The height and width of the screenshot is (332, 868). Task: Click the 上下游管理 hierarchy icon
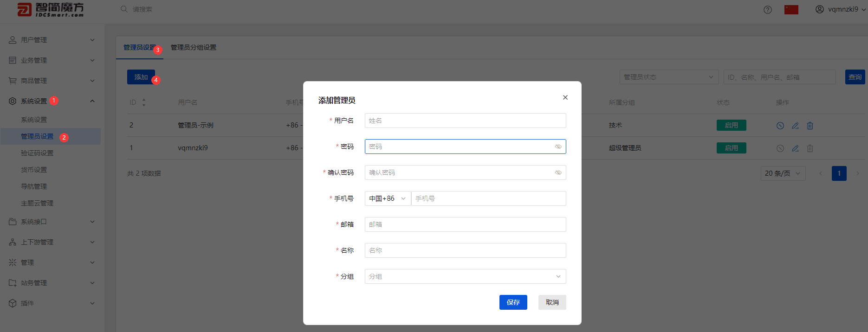(x=13, y=242)
